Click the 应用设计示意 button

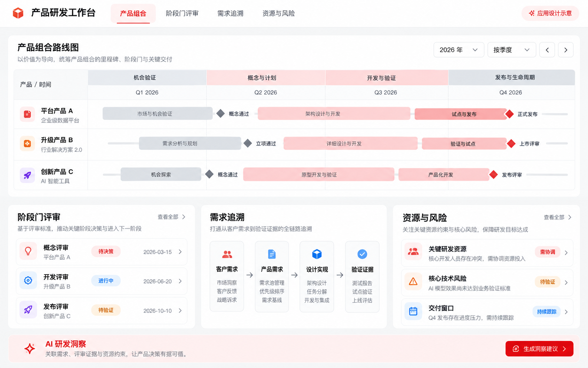550,13
